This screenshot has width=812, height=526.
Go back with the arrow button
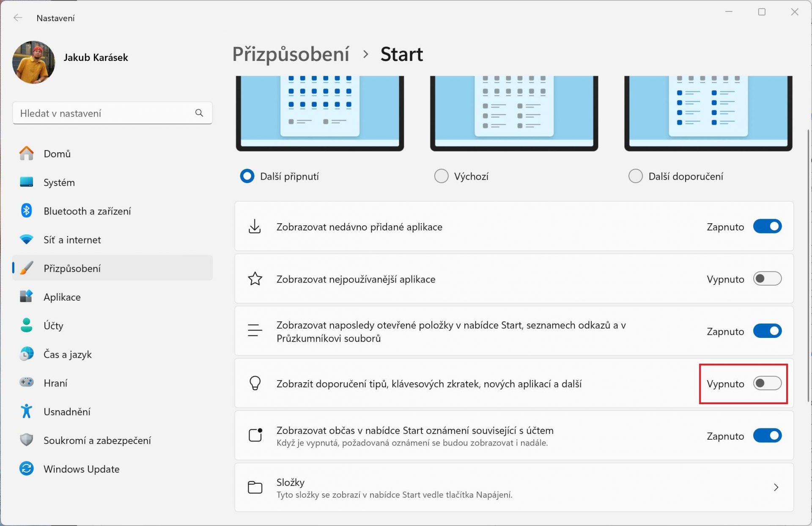[x=18, y=18]
